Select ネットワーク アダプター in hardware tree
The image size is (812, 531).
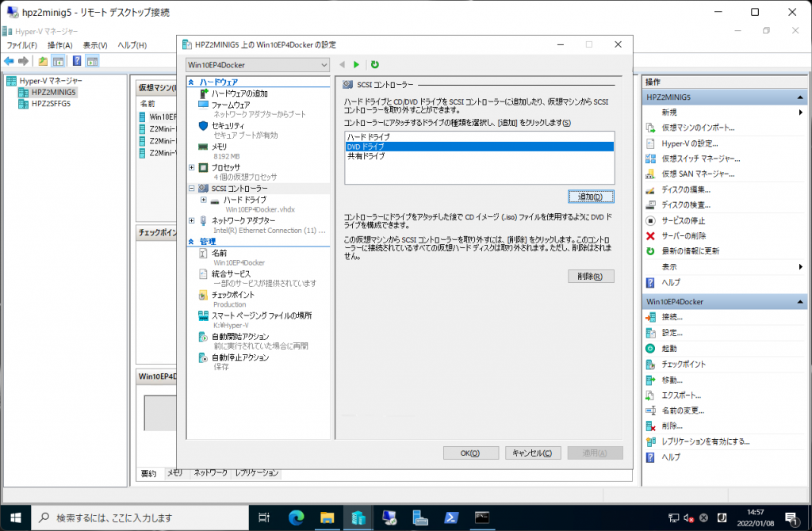tap(243, 220)
